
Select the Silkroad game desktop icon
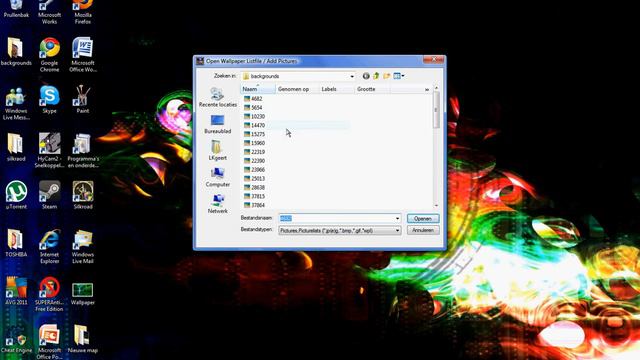83,196
